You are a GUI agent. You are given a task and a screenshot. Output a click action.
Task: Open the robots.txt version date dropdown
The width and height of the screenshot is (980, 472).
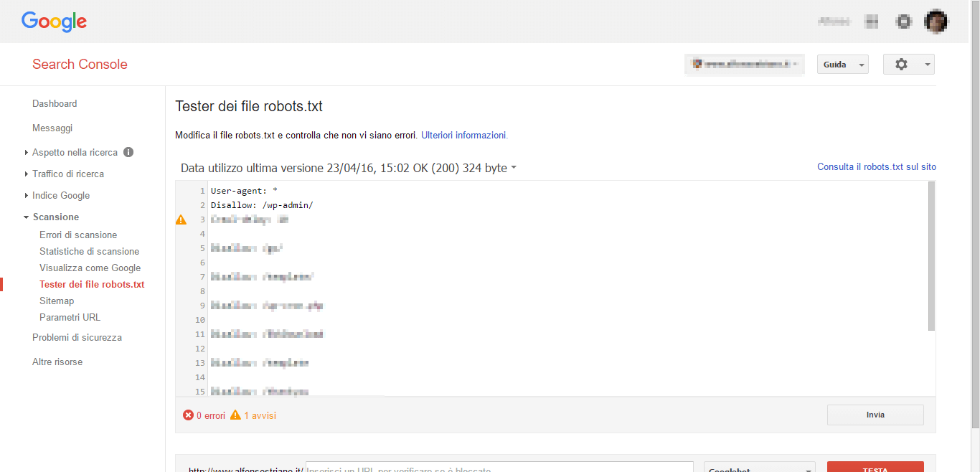[349, 168]
